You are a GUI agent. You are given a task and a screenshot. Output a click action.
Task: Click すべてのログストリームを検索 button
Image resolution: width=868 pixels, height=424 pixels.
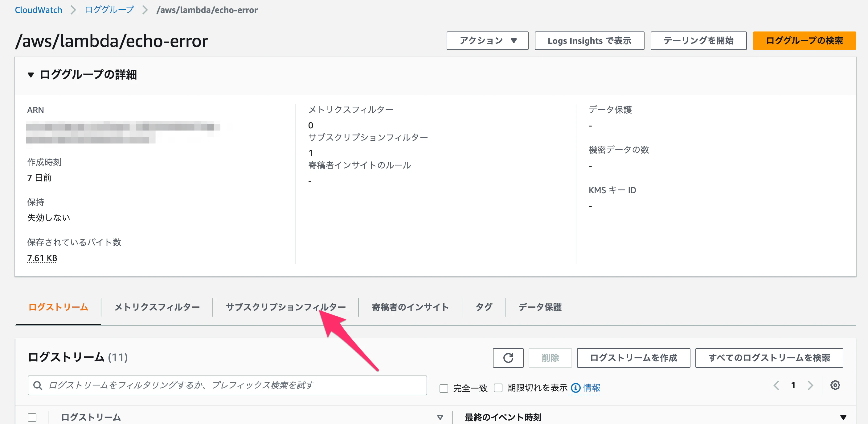click(769, 358)
